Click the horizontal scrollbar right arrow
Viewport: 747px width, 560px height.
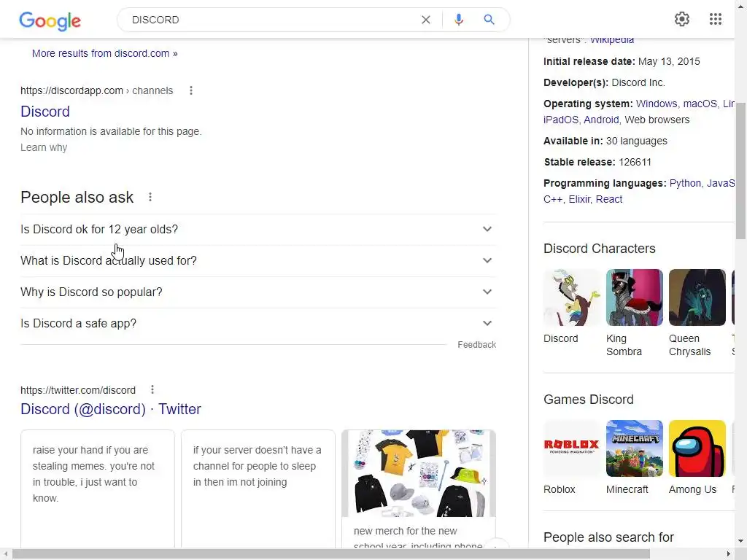pos(729,554)
